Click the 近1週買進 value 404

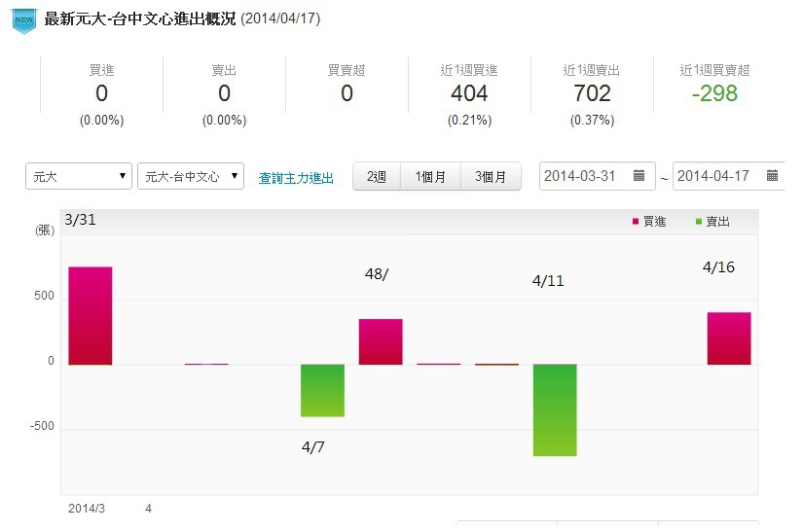tap(469, 93)
